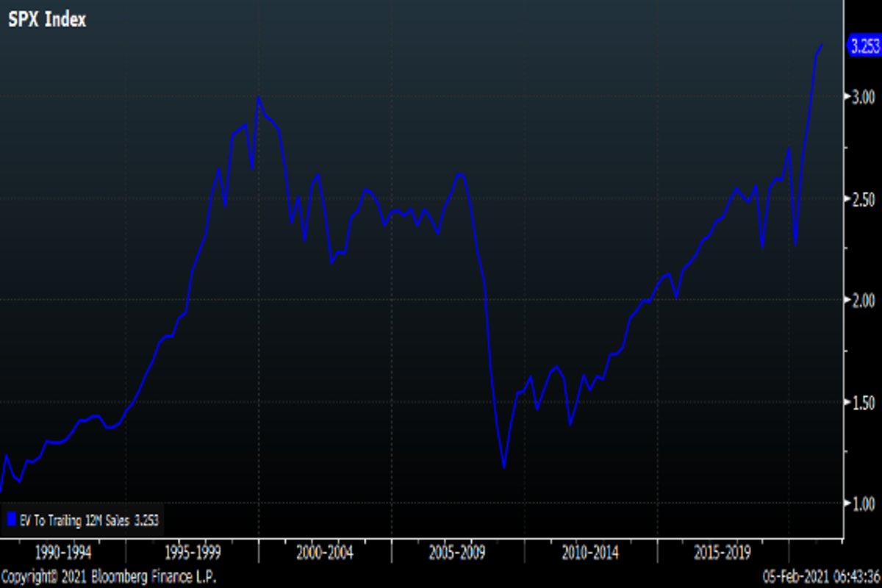Click the blue 3.253 last value tag
Screen dimensions: 882x588
(x=864, y=46)
